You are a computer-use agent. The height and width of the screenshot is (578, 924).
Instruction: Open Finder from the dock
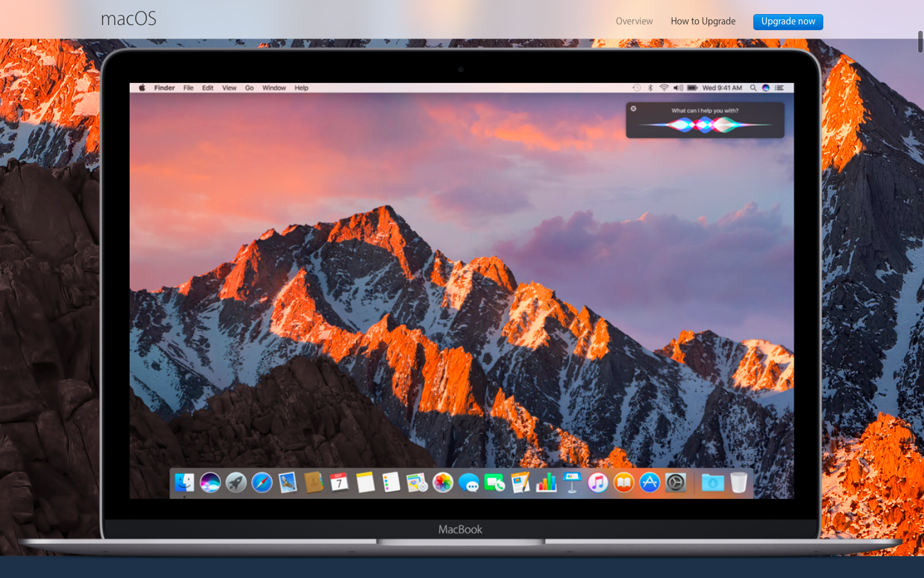coord(184,482)
